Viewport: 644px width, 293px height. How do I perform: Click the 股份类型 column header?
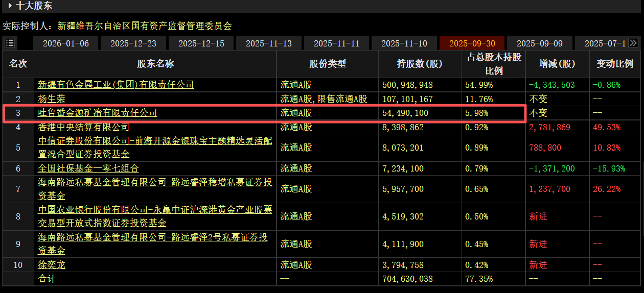[x=328, y=64]
